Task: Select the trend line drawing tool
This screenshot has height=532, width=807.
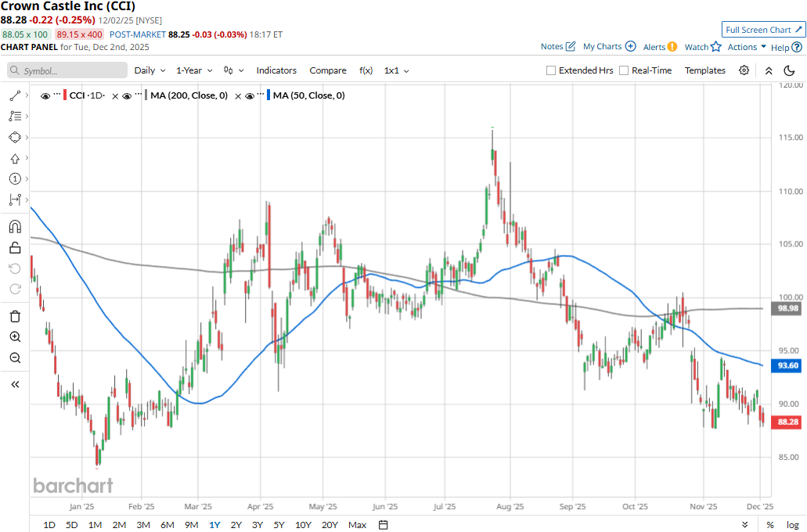Action: pyautogui.click(x=15, y=95)
